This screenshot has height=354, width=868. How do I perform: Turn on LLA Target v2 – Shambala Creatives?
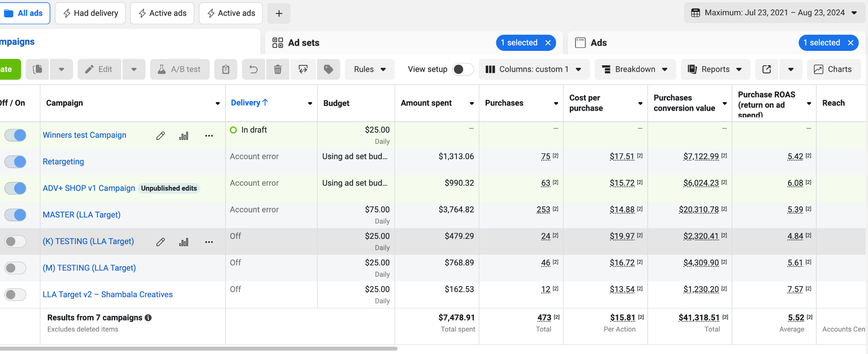click(15, 295)
